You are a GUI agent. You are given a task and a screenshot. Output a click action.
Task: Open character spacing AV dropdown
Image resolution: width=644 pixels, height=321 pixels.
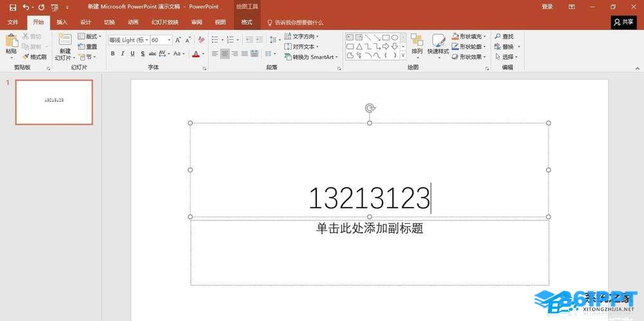click(x=164, y=53)
